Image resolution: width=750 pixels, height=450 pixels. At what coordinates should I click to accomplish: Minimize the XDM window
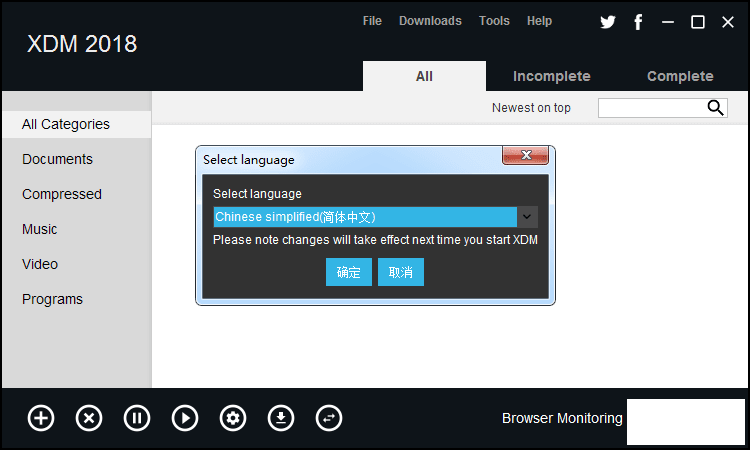coord(668,22)
